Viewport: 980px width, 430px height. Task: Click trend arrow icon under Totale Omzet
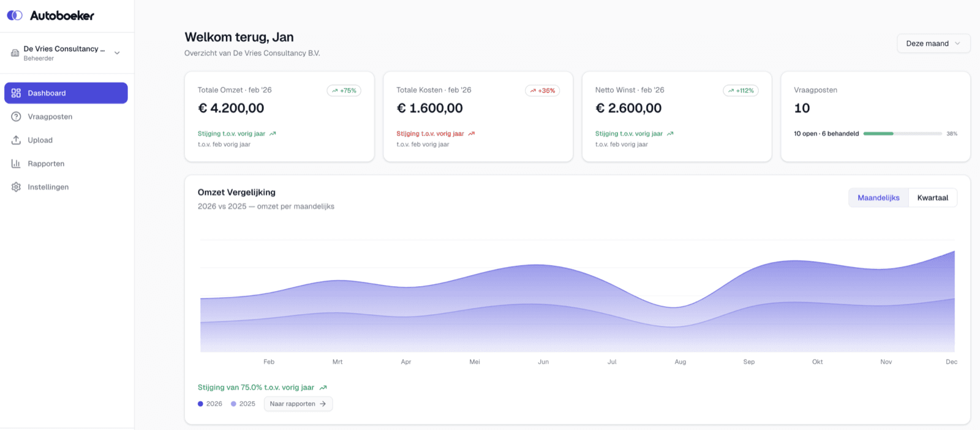pyautogui.click(x=273, y=134)
